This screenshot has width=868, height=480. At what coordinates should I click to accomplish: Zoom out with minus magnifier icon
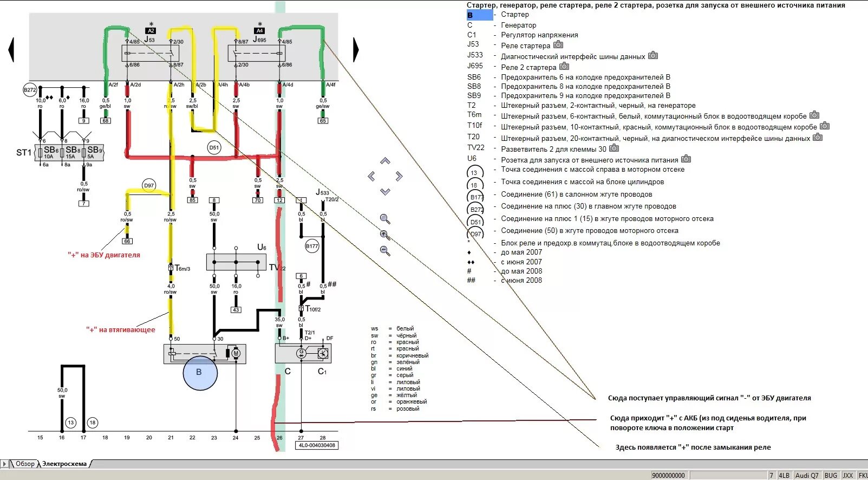coord(385,250)
